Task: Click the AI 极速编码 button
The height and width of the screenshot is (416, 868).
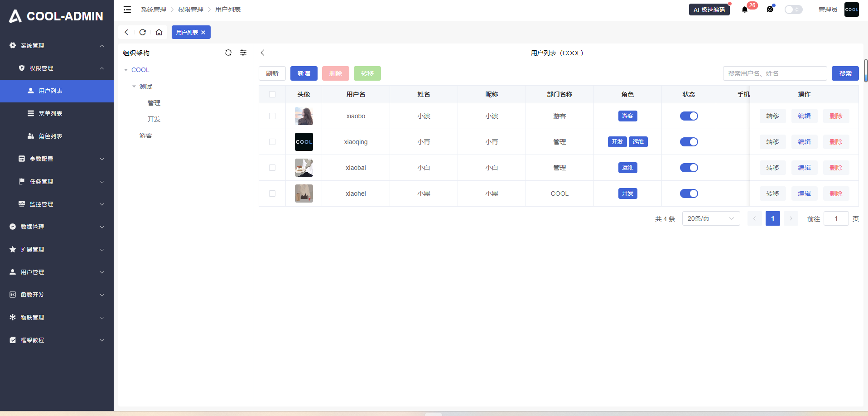Action: coord(709,10)
